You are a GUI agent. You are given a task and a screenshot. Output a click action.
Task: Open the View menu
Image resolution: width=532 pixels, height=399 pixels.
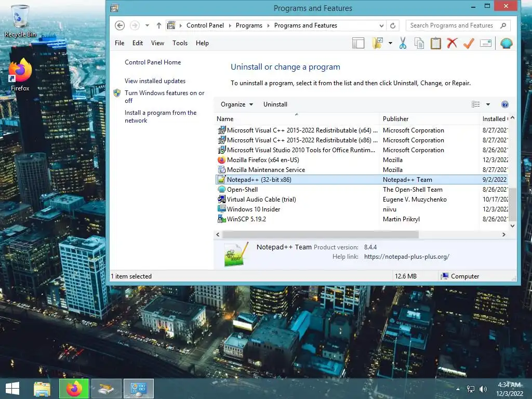pyautogui.click(x=157, y=43)
